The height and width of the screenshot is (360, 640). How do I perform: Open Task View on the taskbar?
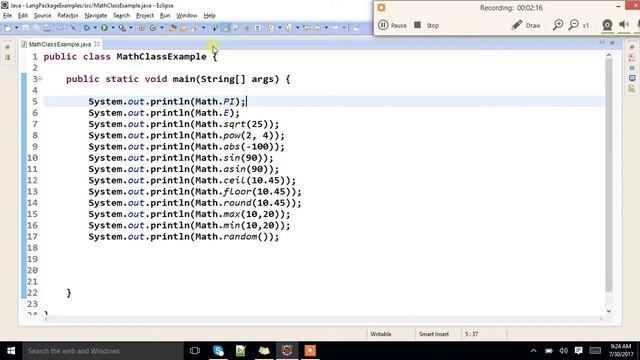click(x=195, y=351)
